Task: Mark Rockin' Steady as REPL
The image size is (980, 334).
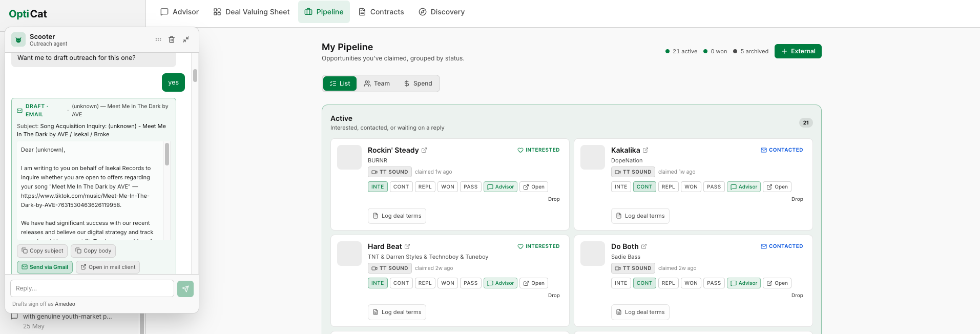Action: coord(425,187)
